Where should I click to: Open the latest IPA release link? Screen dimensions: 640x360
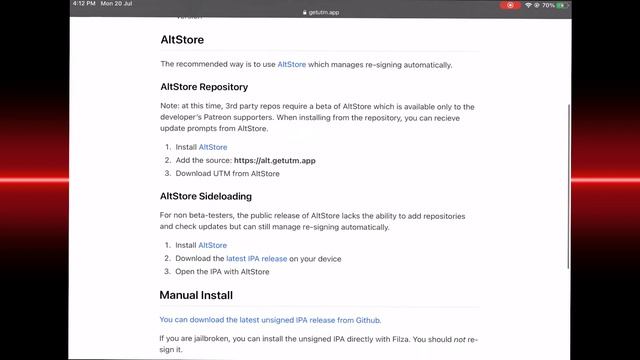[x=257, y=259]
